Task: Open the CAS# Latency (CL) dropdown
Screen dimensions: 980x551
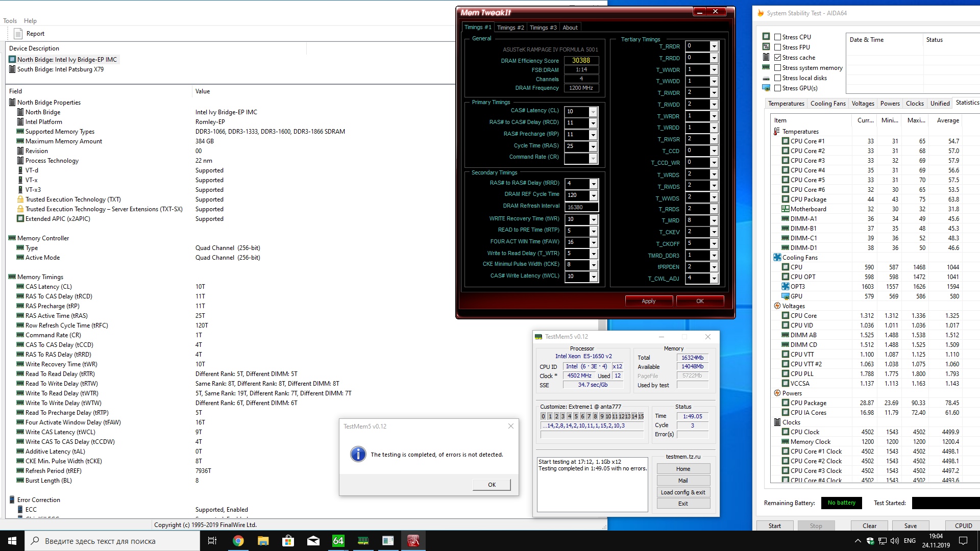Action: [x=593, y=112]
